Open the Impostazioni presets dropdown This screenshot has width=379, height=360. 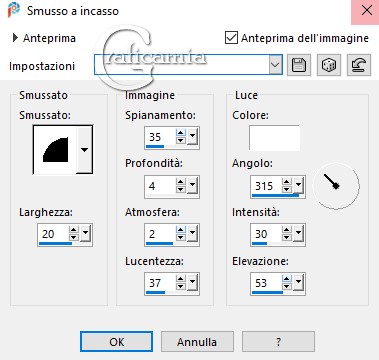click(275, 65)
